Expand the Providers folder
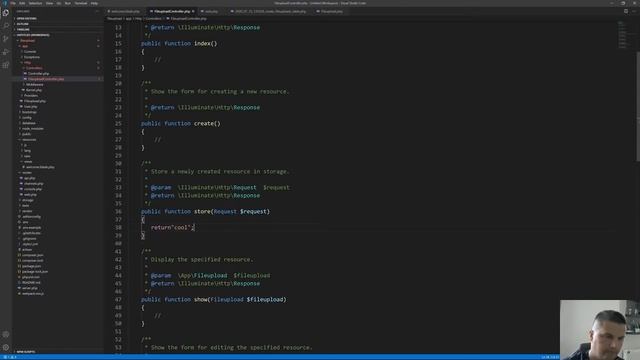 coord(31,96)
